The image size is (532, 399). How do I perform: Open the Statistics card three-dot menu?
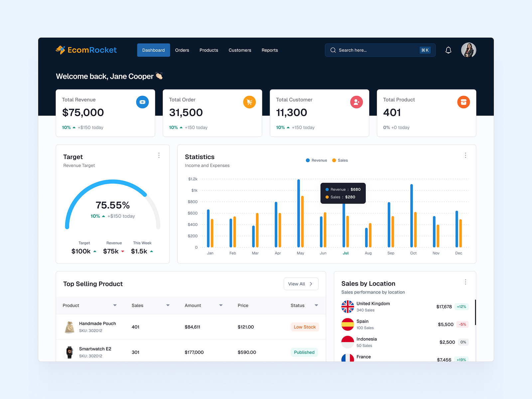[x=465, y=155]
